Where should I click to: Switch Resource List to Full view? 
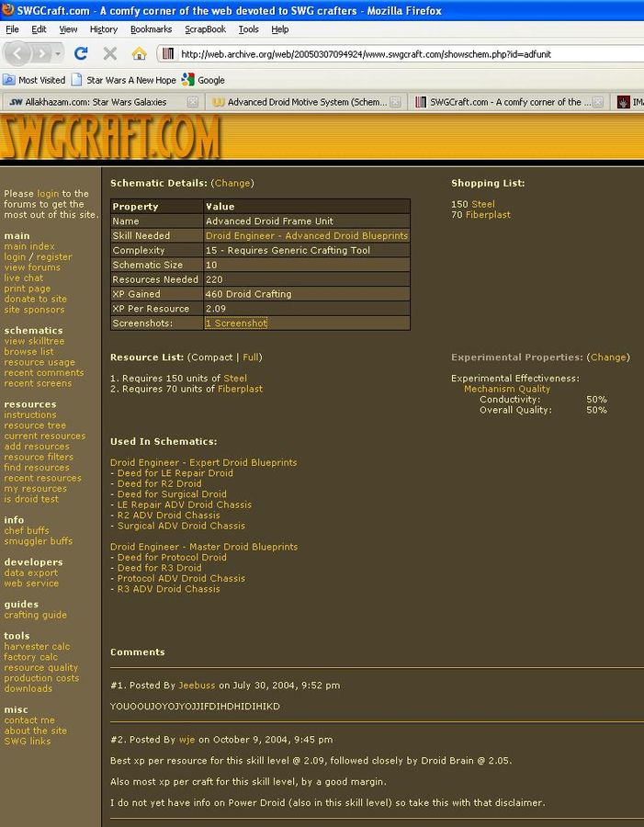click(251, 357)
